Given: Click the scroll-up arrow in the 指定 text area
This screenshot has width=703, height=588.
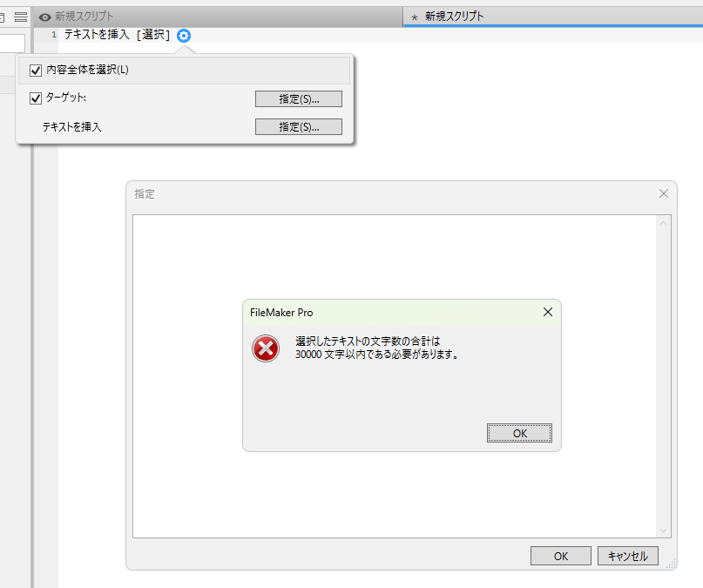Looking at the screenshot, I should (663, 223).
